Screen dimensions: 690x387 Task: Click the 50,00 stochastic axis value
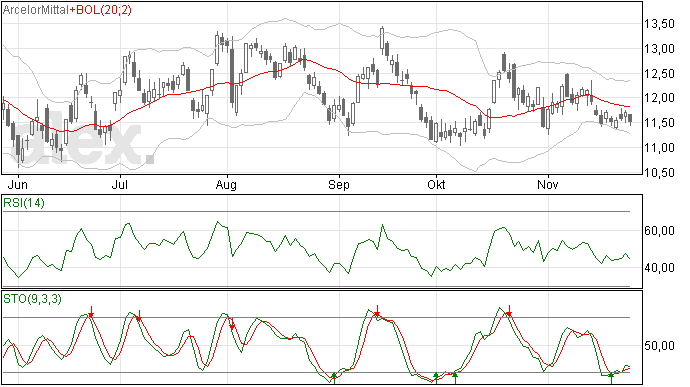tap(659, 346)
